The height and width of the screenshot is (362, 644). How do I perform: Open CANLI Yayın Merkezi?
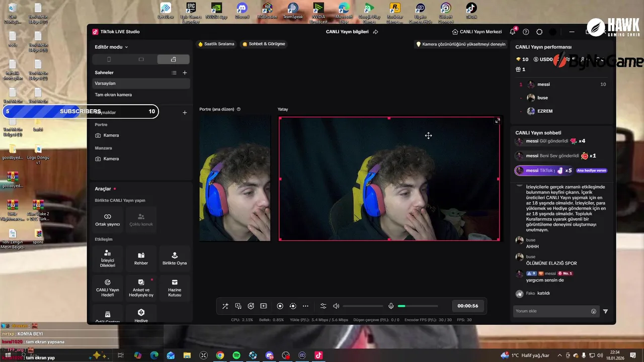[x=477, y=32]
